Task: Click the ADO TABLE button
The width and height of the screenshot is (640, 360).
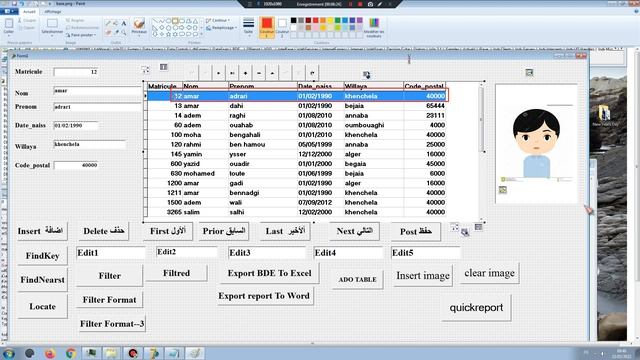Action: (x=357, y=280)
